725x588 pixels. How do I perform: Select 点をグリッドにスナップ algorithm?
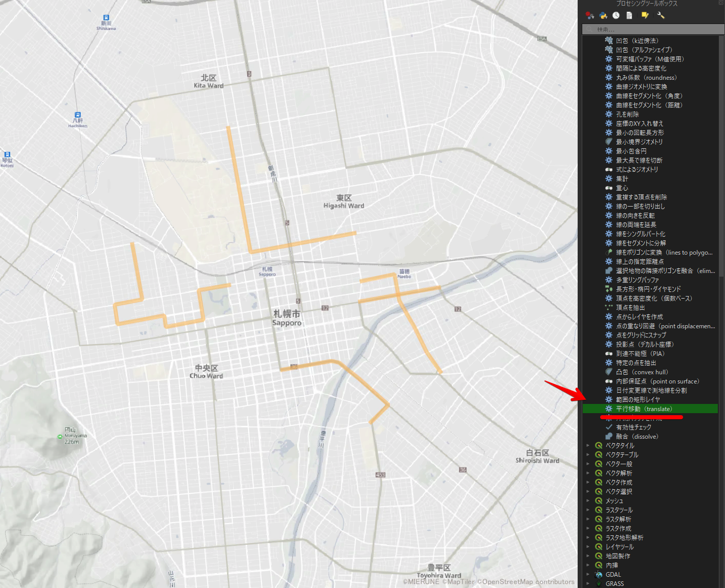coord(641,335)
